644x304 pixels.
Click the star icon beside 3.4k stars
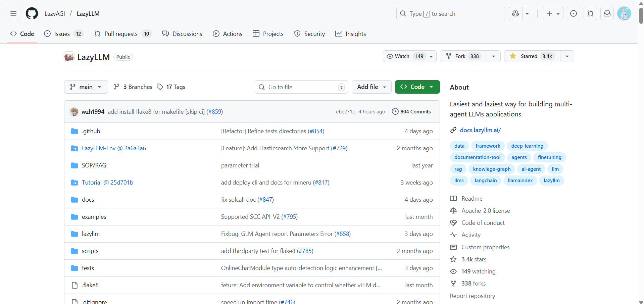[x=453, y=259]
